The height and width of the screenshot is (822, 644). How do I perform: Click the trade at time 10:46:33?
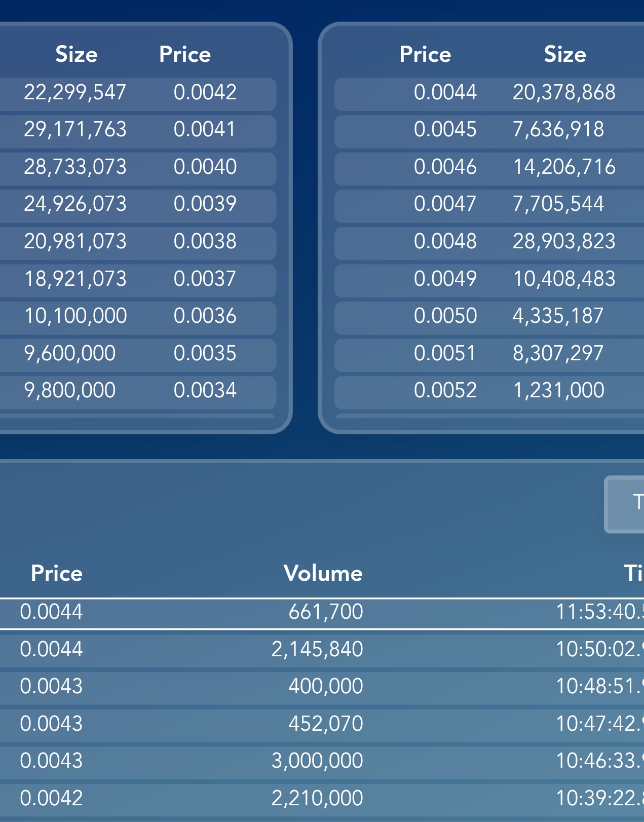pos(322,761)
